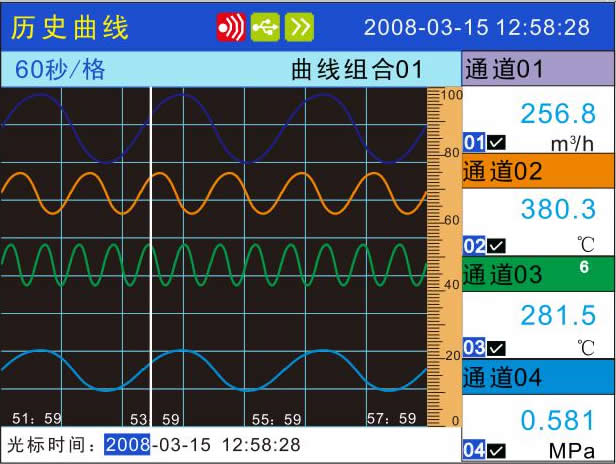616x464 pixels.
Task: Click the red wireless signal icon
Action: pyautogui.click(x=231, y=28)
